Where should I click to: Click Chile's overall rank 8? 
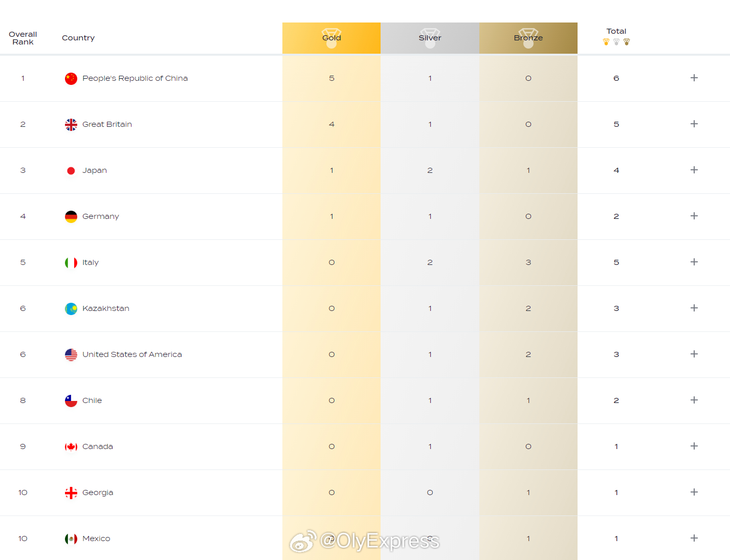click(23, 400)
